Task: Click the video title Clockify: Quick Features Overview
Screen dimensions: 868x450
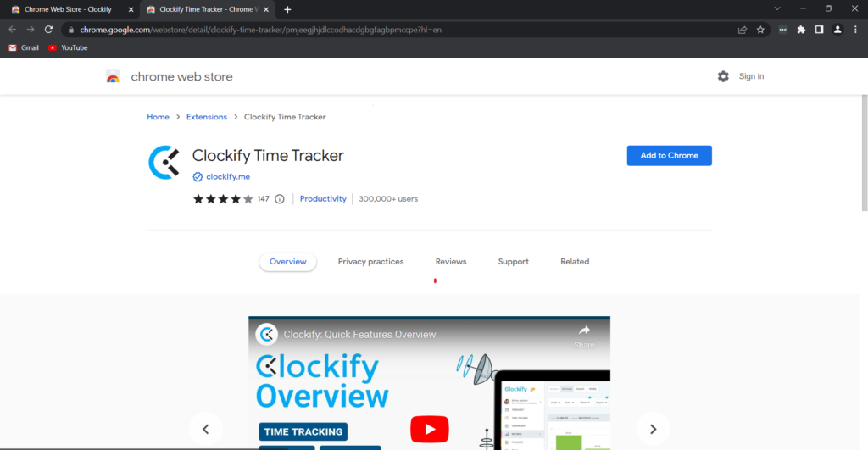Action: (x=359, y=334)
